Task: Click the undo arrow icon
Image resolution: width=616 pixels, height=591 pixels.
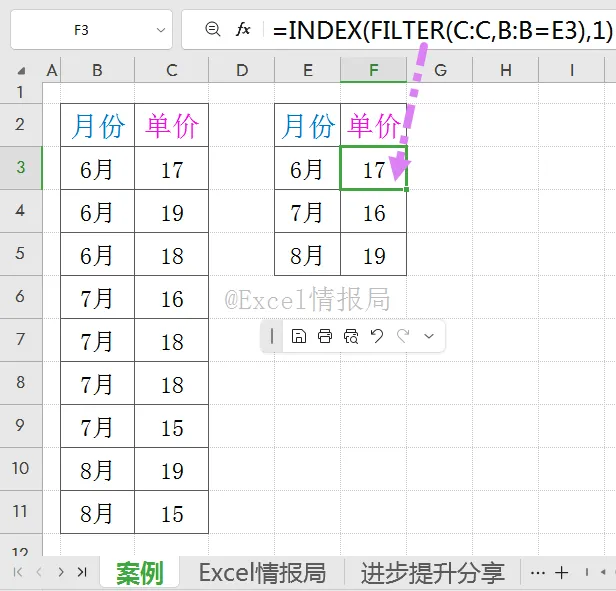Action: (377, 336)
